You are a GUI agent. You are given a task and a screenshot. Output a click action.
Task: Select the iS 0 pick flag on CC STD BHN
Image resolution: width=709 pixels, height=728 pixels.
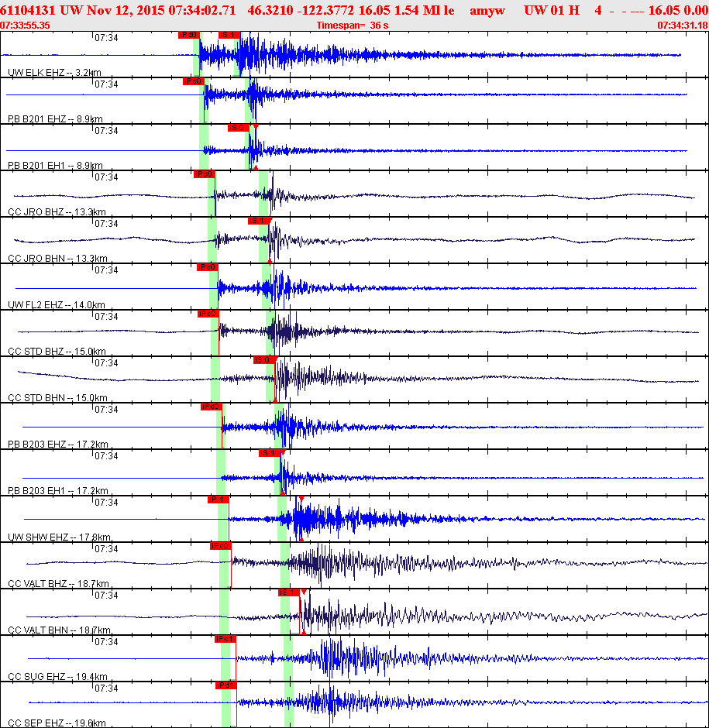(264, 360)
